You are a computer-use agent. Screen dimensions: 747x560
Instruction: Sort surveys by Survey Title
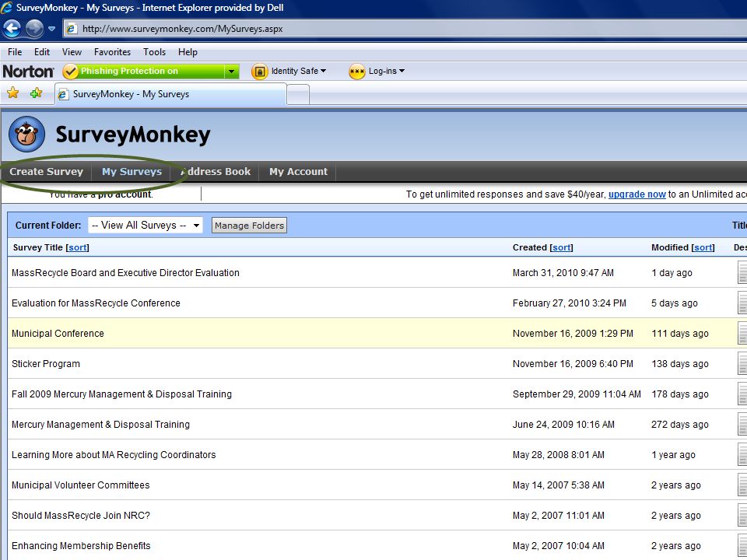[78, 247]
